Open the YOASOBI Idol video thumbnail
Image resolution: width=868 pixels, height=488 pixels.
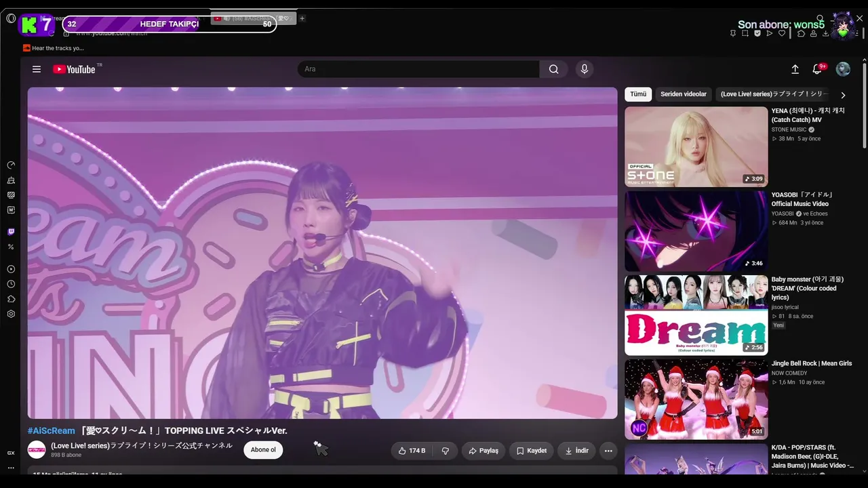coord(696,231)
